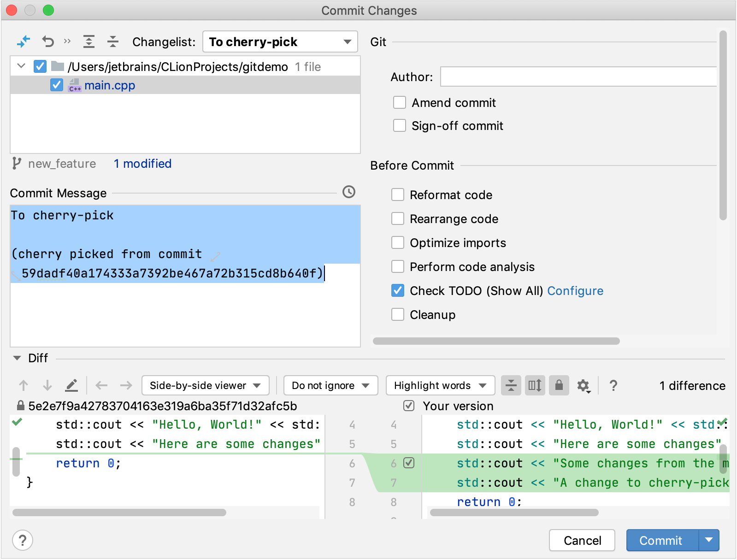Open the Side-by-side viewer dropdown
This screenshot has width=737, height=560.
tap(205, 386)
